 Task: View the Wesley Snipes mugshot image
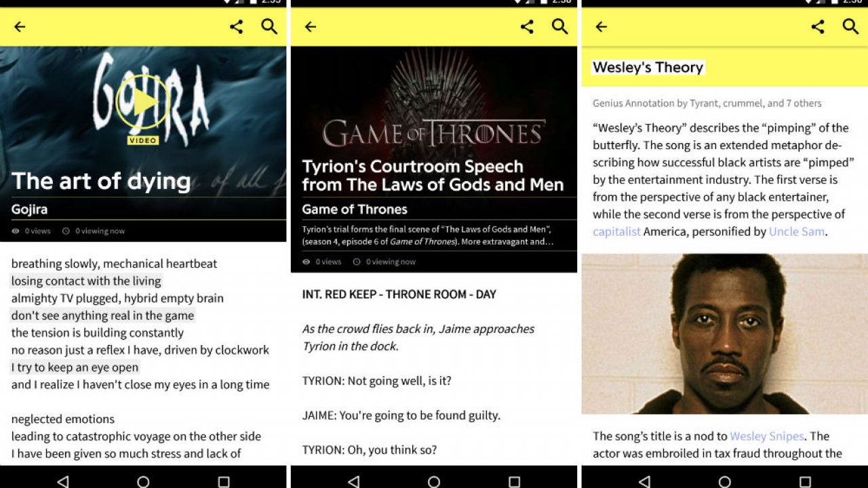(724, 333)
